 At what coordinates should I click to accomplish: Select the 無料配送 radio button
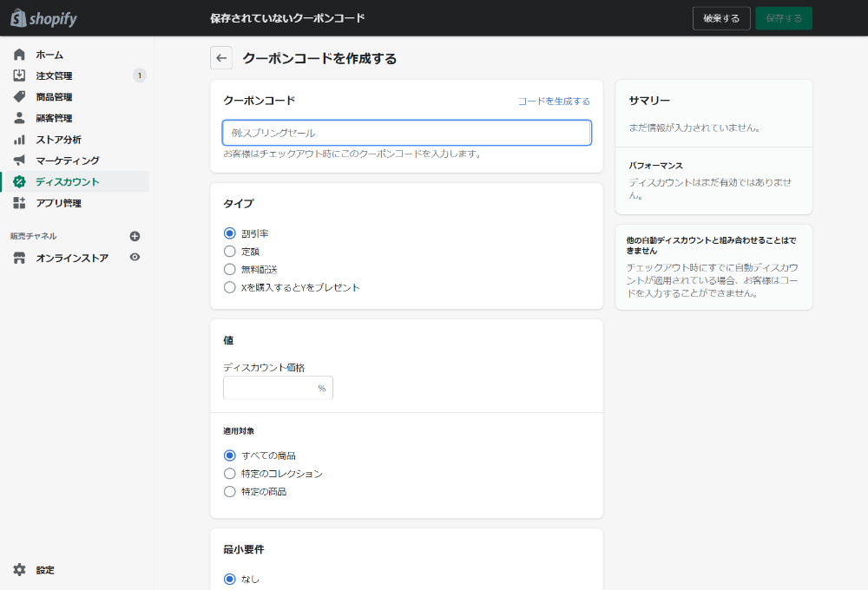[230, 270]
